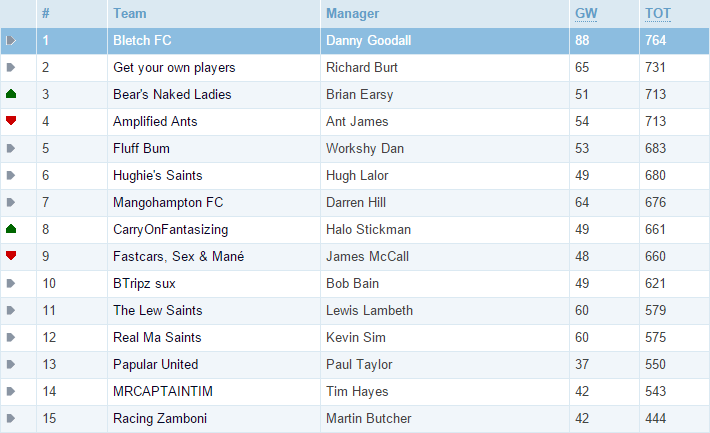Screen dimensions: 710x433
Task: Open The Lew Saints team
Action: tap(158, 310)
